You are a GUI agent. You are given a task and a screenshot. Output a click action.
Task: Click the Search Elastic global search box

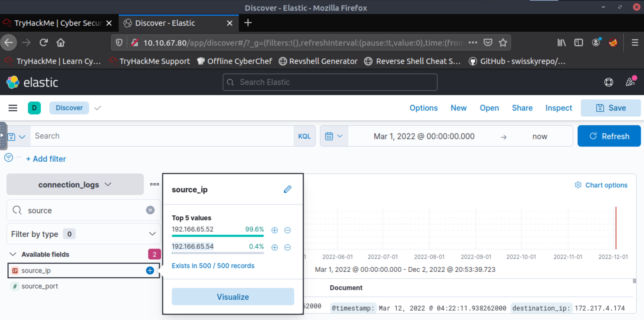[330, 82]
